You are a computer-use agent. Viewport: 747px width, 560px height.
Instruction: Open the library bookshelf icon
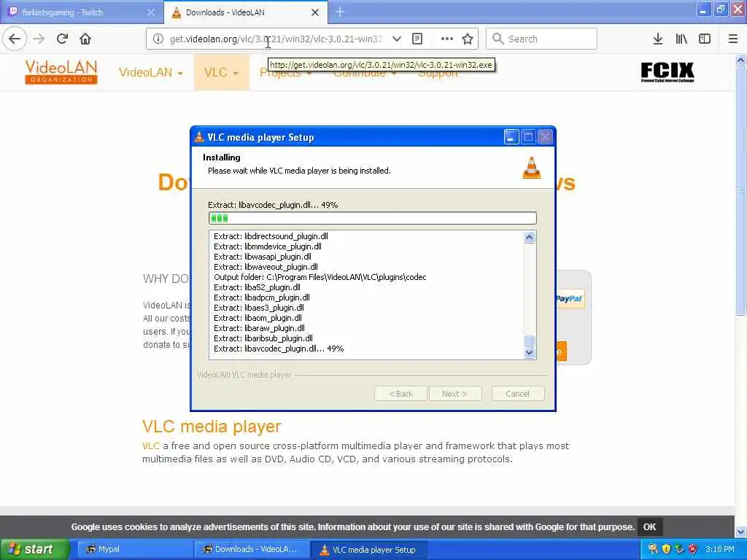coord(681,39)
